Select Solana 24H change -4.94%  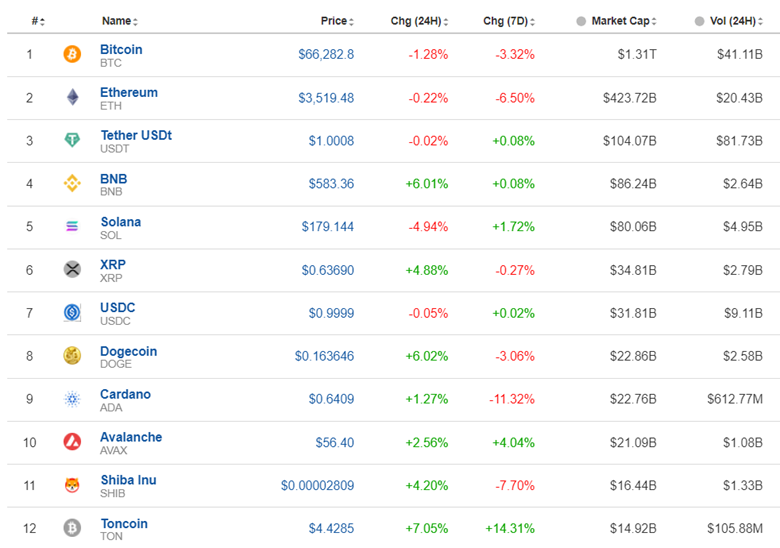point(428,226)
